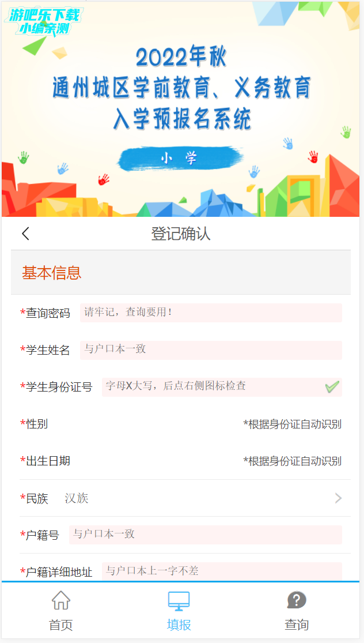Open the 首页 home icon

pos(60,600)
